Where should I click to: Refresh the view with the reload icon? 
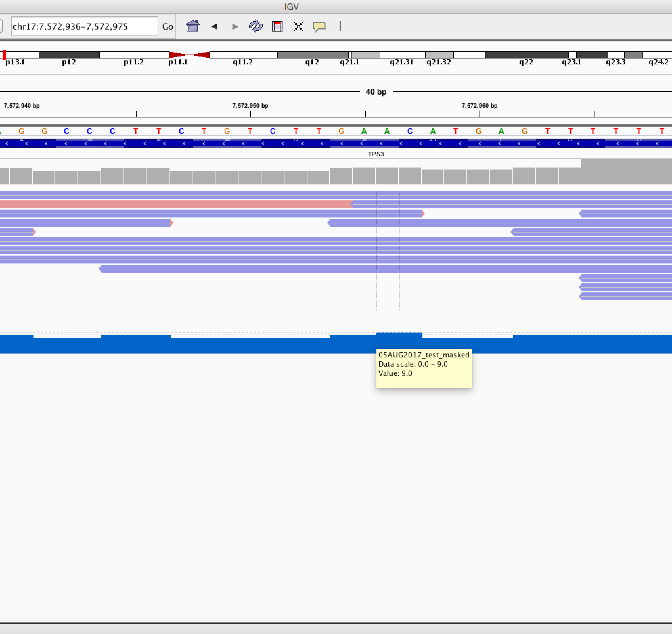click(256, 26)
